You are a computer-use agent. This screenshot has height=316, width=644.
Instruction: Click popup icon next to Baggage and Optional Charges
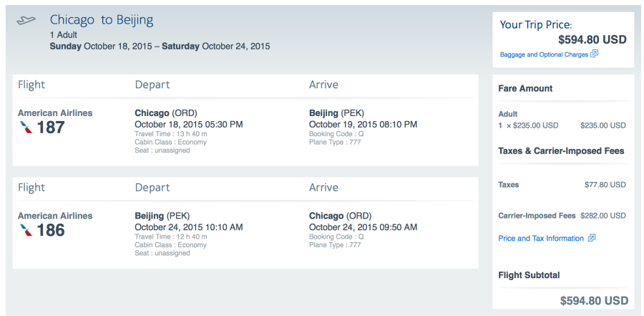click(x=595, y=54)
